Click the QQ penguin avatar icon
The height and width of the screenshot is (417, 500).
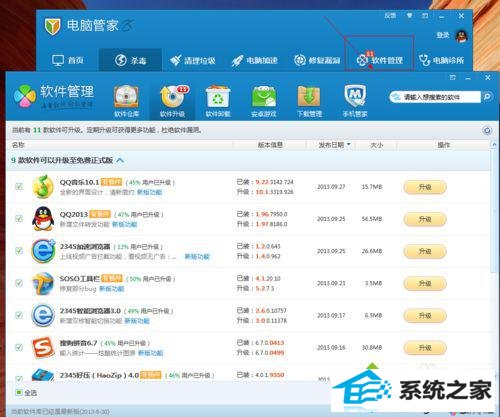click(462, 36)
